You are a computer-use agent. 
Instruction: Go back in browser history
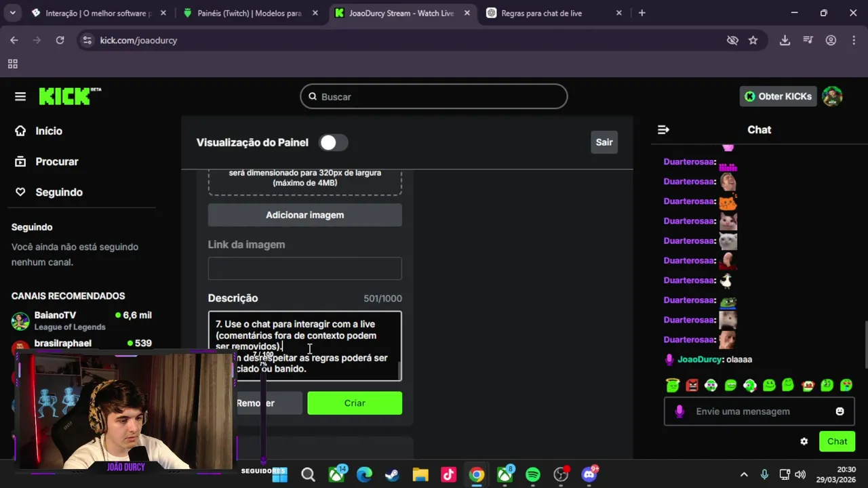point(14,40)
